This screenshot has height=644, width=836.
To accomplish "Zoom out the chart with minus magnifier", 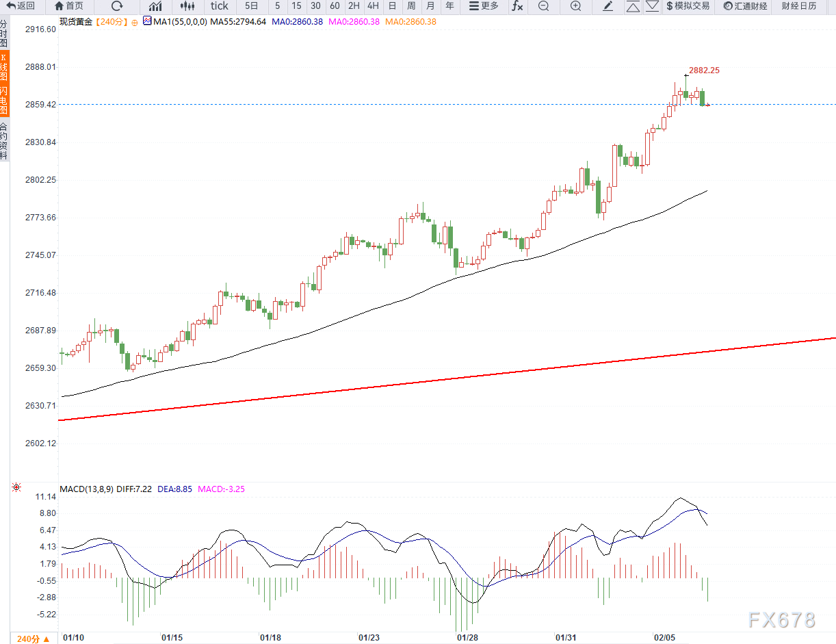I will coord(543,6).
